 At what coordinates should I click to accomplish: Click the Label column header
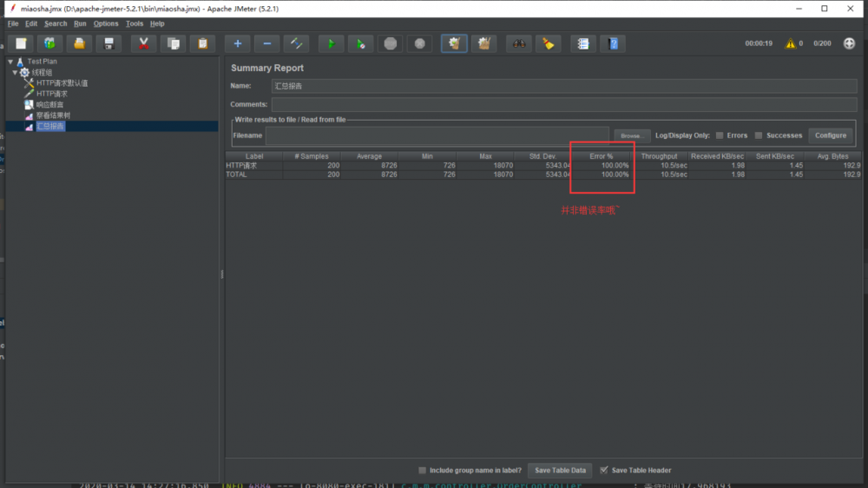(x=254, y=156)
